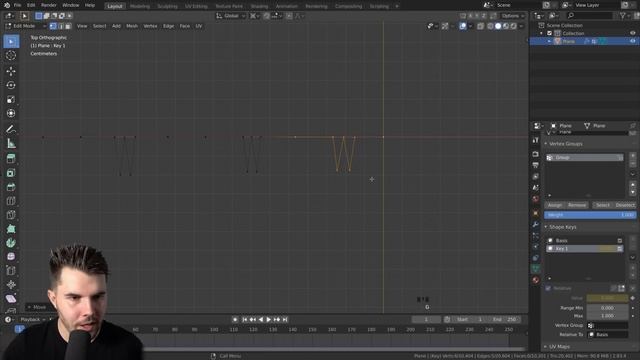The height and width of the screenshot is (360, 640).
Task: Select the Knife tool
Action: (x=11, y=215)
